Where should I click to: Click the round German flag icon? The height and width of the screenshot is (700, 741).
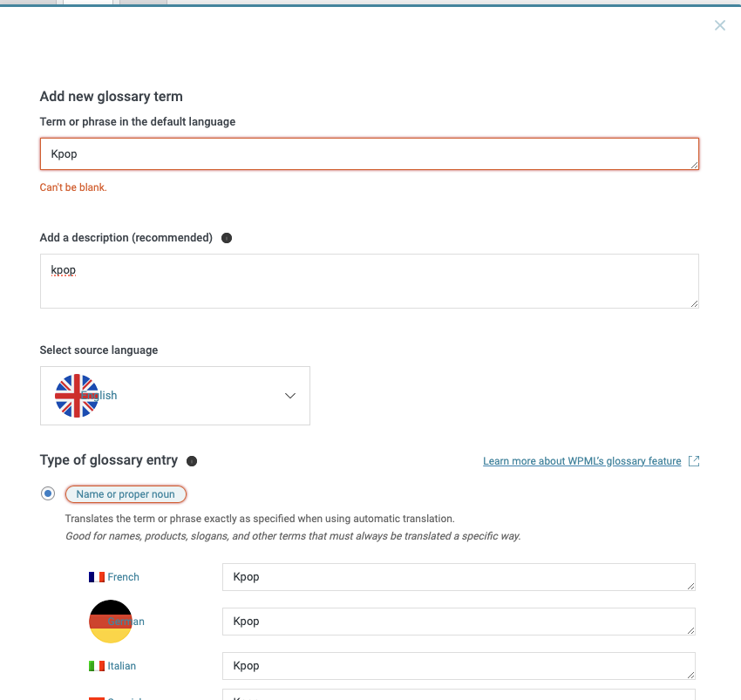tap(111, 622)
